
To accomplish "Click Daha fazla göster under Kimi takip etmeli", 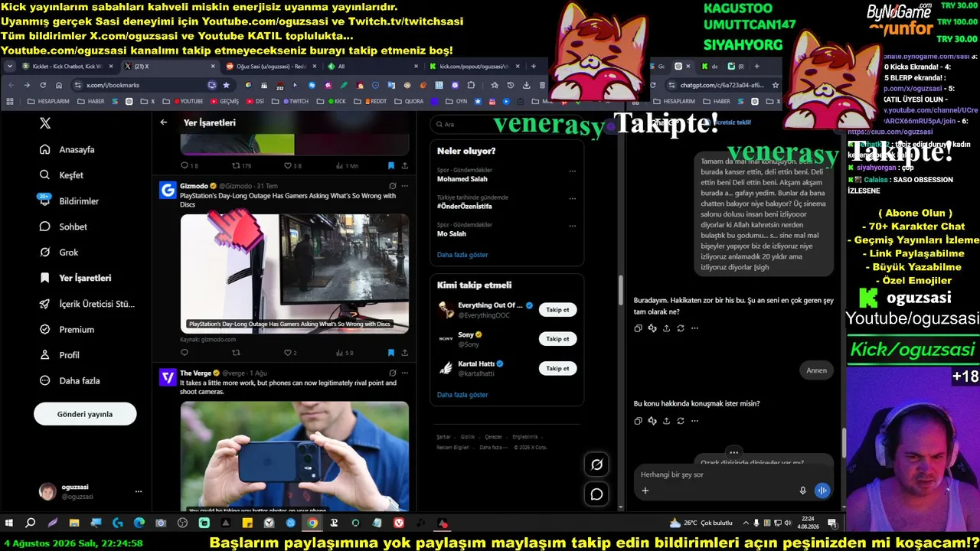I will click(462, 395).
